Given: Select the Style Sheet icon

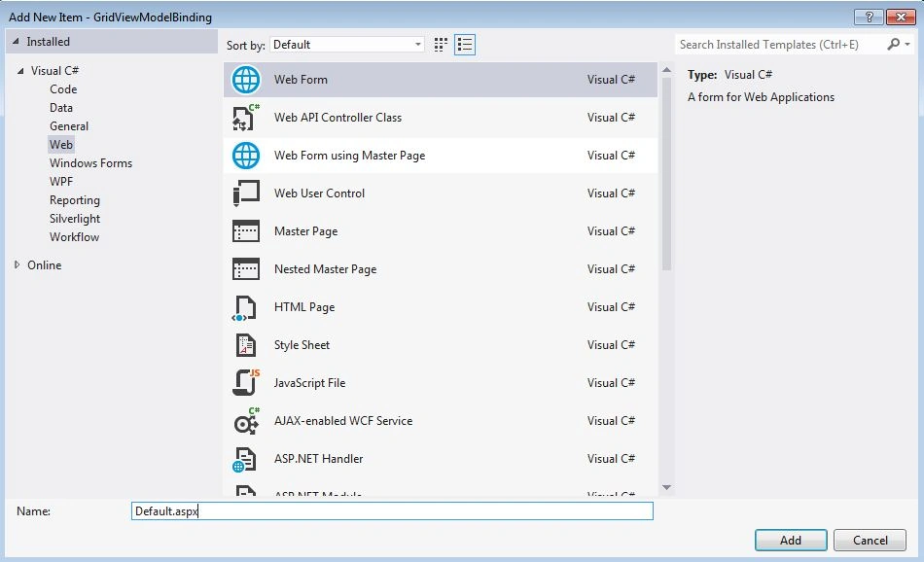Looking at the screenshot, I should 246,345.
